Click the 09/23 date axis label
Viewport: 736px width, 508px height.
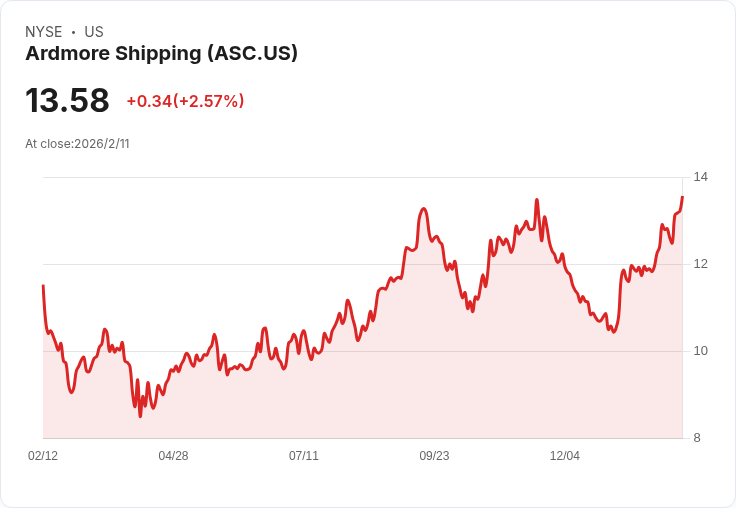(x=434, y=456)
